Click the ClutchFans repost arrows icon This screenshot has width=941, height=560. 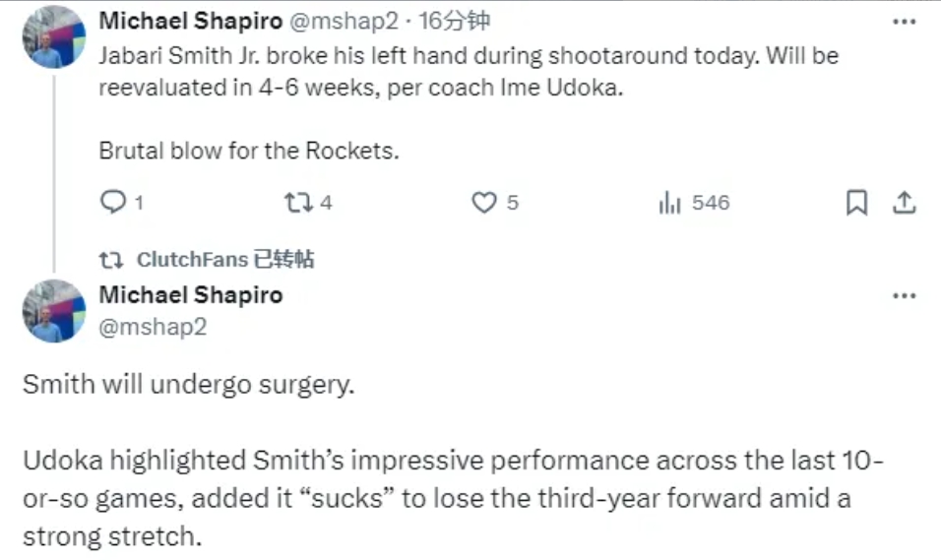point(111,260)
